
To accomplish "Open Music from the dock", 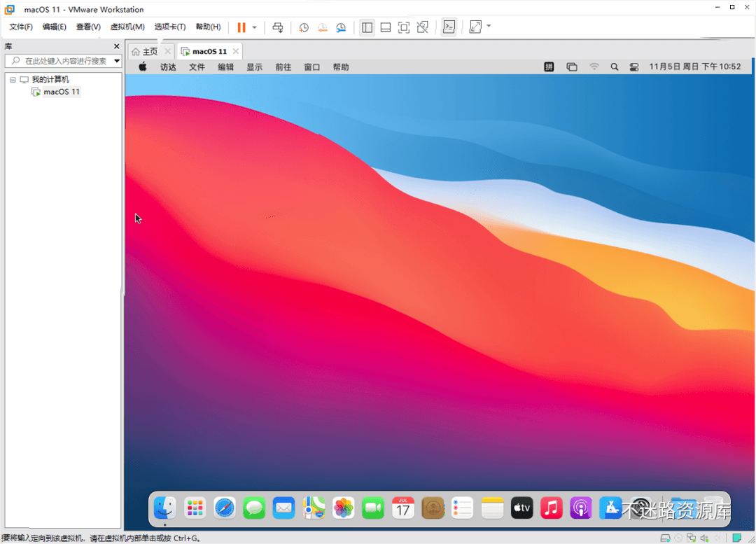I will pyautogui.click(x=552, y=508).
